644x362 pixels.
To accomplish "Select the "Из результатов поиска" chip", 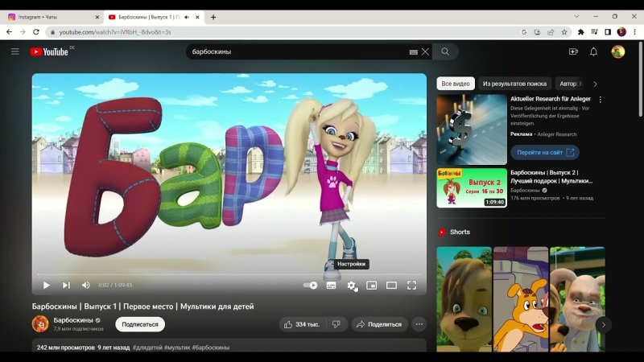I will 514,84.
